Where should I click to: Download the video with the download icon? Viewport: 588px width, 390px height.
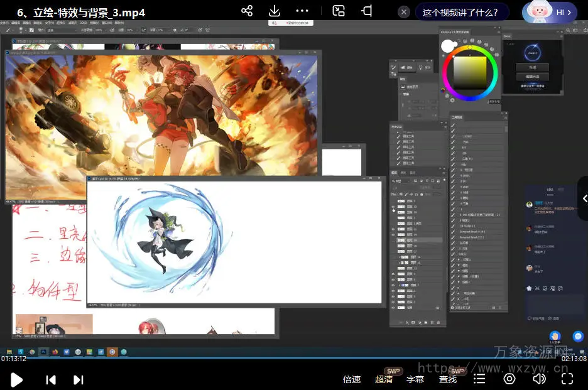pyautogui.click(x=275, y=11)
